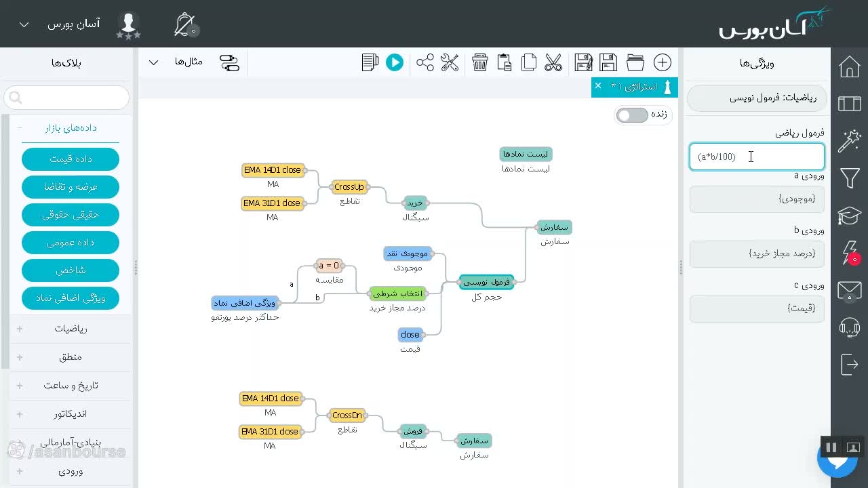868x488 pixels.
Task: Click the scissors cut icon in toolbar
Action: click(x=553, y=63)
